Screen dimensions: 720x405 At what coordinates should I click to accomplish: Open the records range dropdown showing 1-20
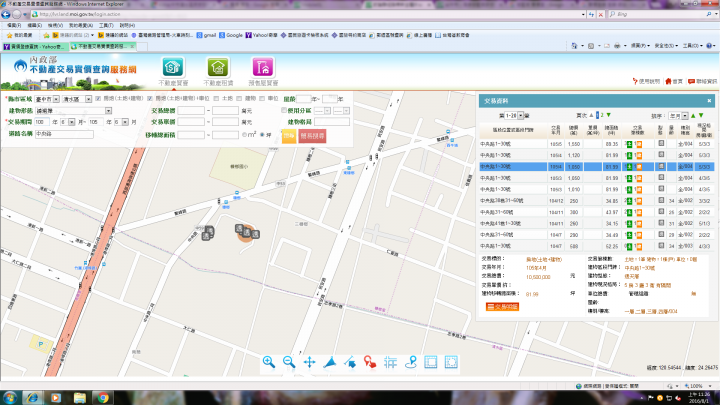pos(514,116)
